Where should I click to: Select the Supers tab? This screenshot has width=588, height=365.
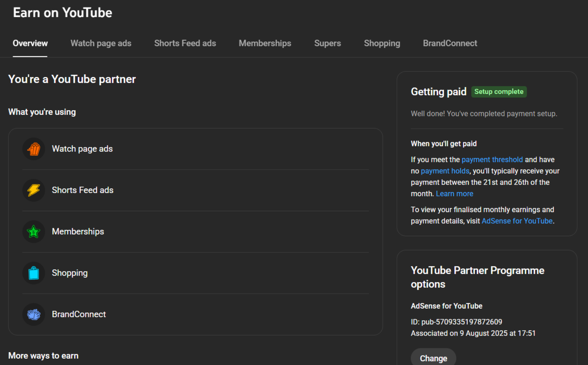[x=327, y=43]
